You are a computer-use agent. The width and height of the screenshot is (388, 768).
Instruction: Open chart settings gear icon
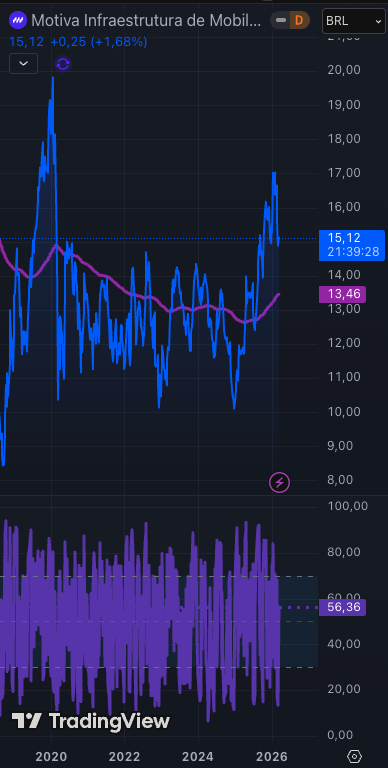click(x=355, y=756)
